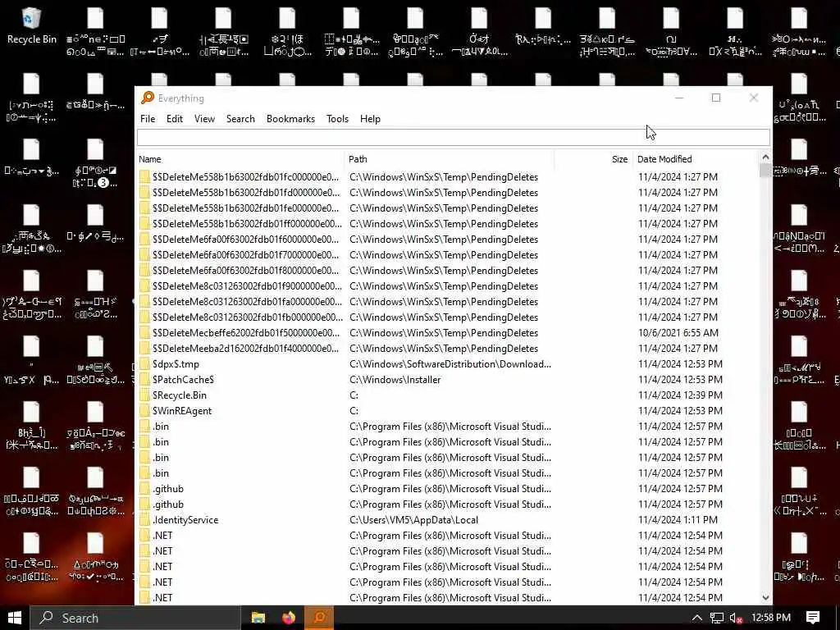Click the taskbar Search box

pyautogui.click(x=135, y=618)
